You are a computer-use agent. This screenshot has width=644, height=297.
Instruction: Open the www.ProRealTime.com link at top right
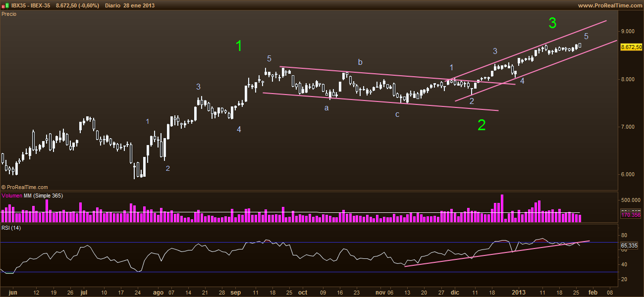(x=610, y=5)
